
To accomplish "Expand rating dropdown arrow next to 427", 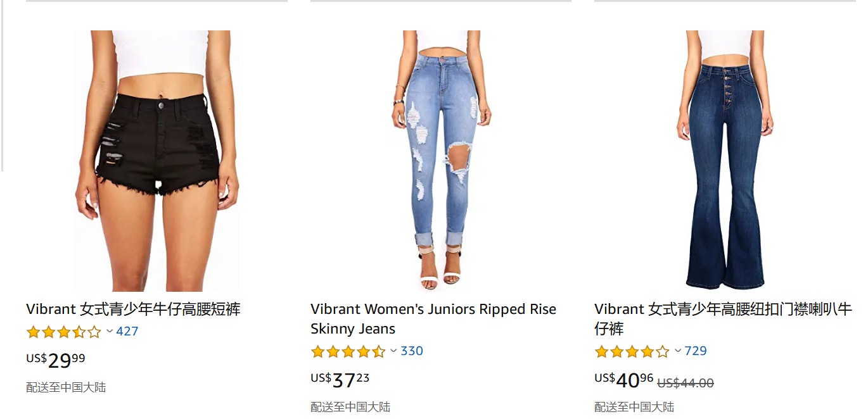I will tap(110, 331).
